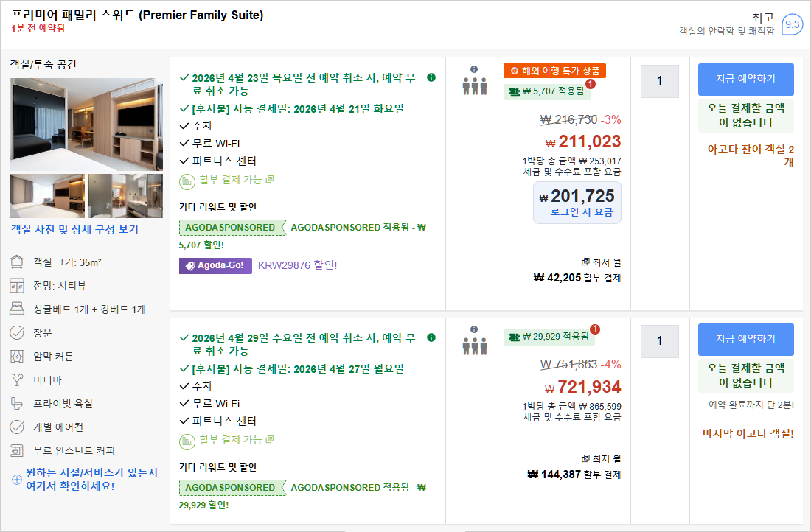Image resolution: width=811 pixels, height=532 pixels.
Task: Open room count selector for the ₩211,023 offer
Action: pos(659,81)
